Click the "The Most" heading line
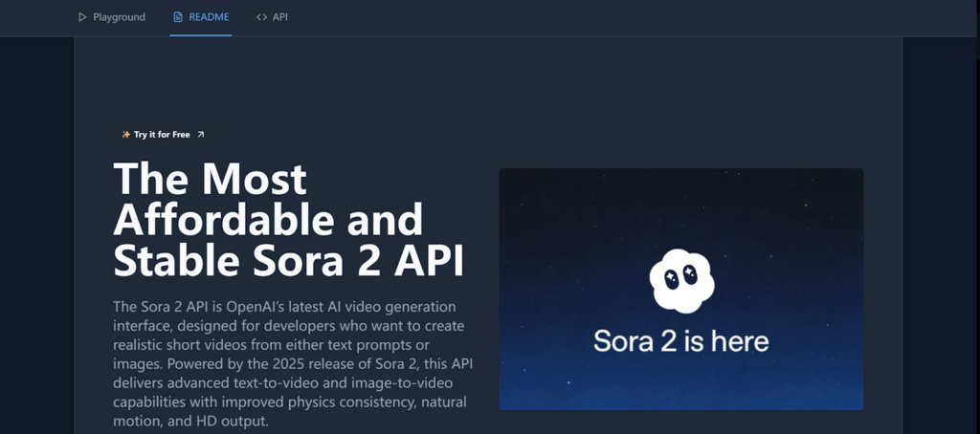 click(210, 180)
